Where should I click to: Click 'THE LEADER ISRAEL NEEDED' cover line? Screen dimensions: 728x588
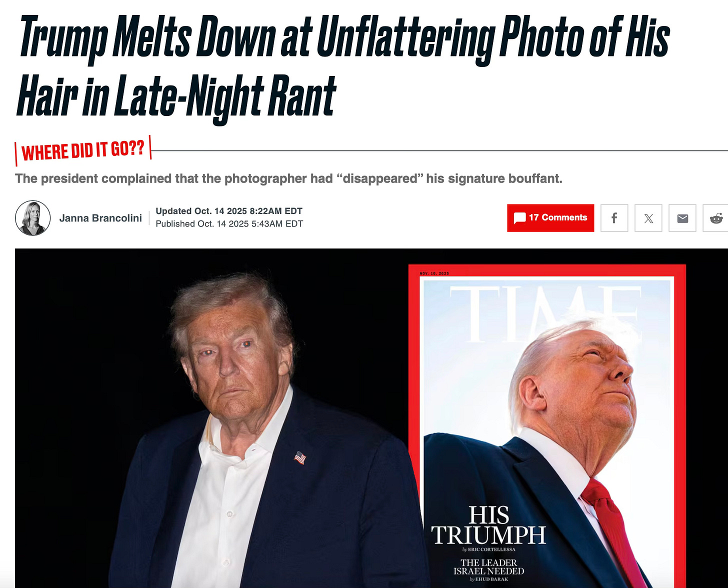click(488, 567)
